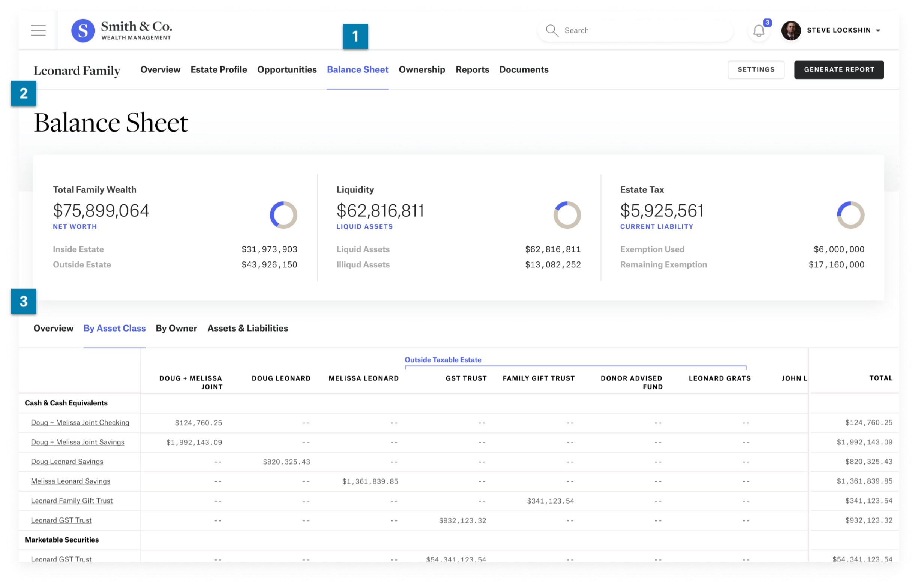Open the Documents tab
The height and width of the screenshot is (588, 918).
click(x=524, y=69)
